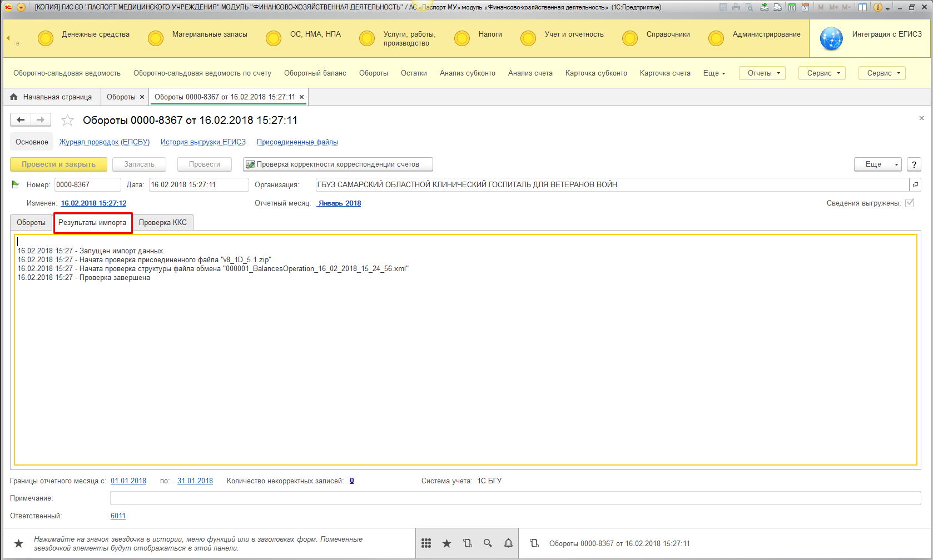Click the Примечание input field

click(x=515, y=498)
